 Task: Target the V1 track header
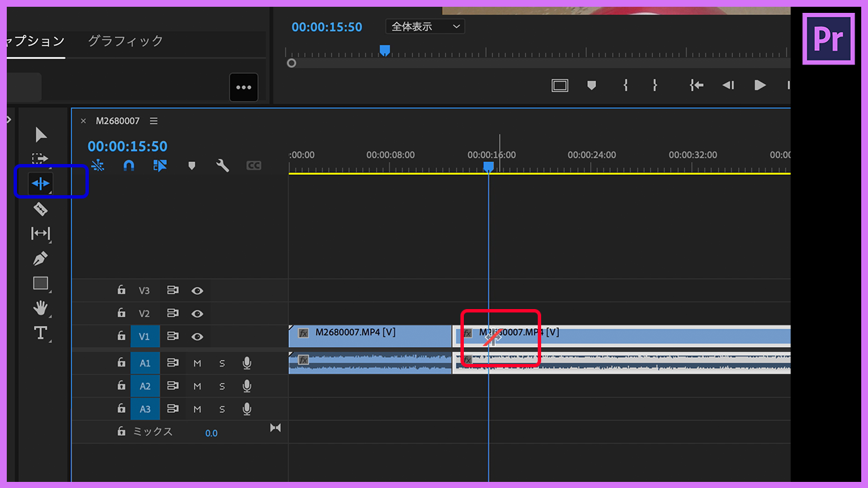click(145, 337)
